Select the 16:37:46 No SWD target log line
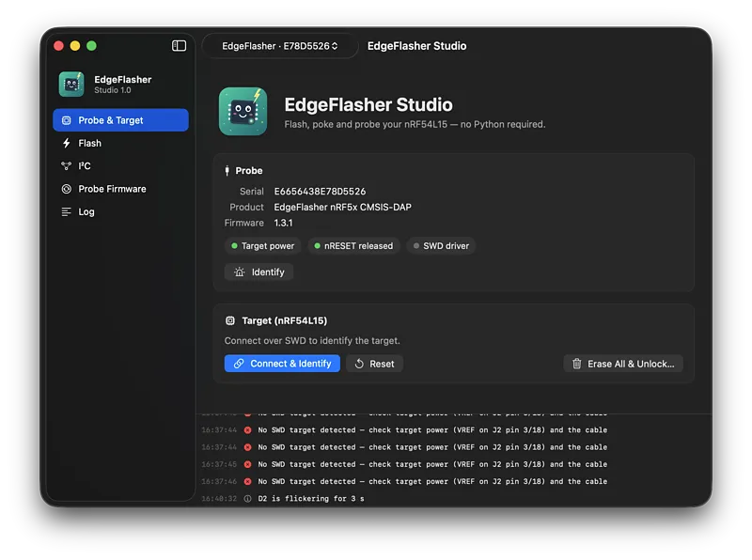Viewport: 752px width, 560px height. click(432, 481)
